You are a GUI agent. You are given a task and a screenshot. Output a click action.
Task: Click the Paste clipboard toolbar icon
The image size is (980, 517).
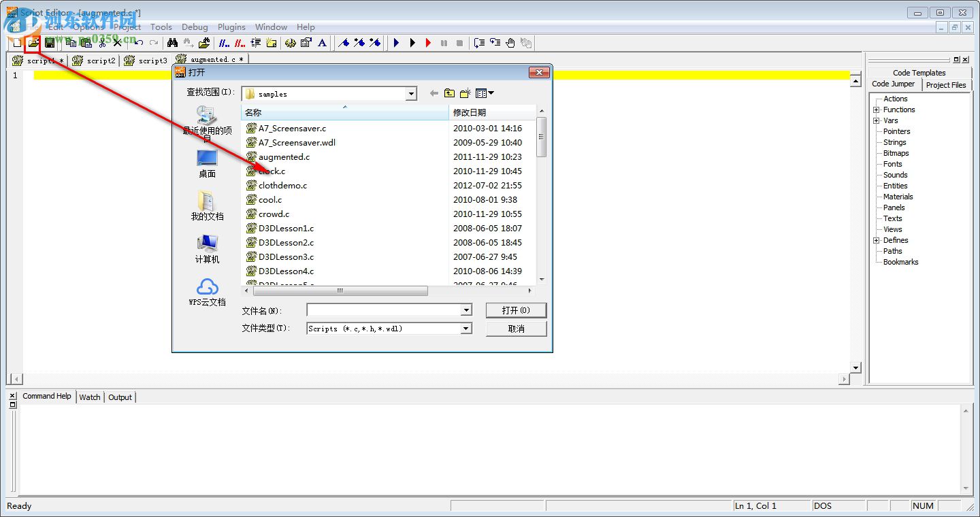pos(86,43)
